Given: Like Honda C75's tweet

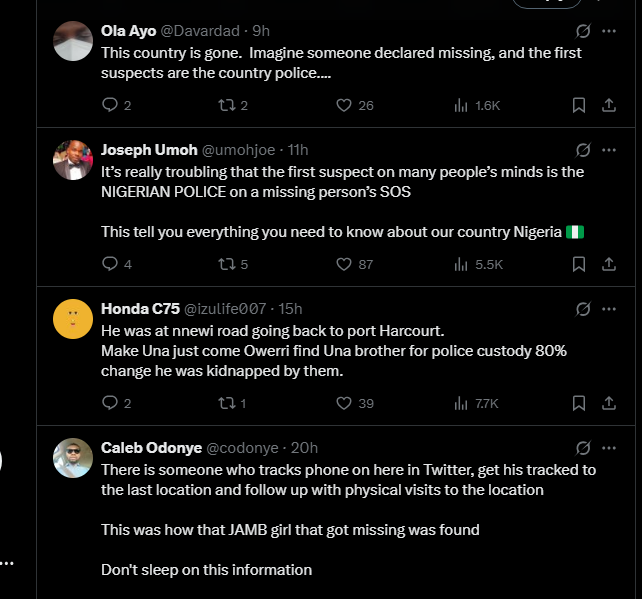Looking at the screenshot, I should click(x=344, y=403).
